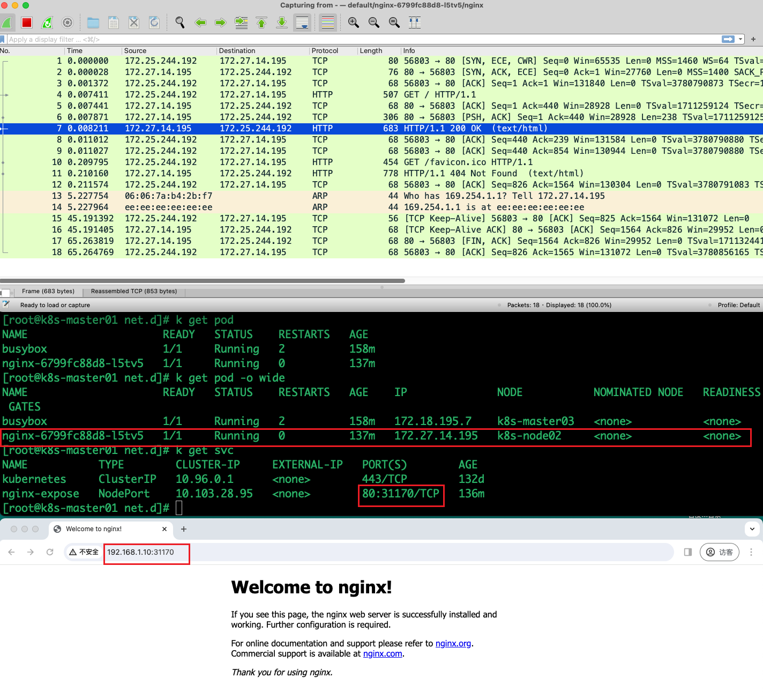
Task: Toggle the browser side panel
Action: 688,552
